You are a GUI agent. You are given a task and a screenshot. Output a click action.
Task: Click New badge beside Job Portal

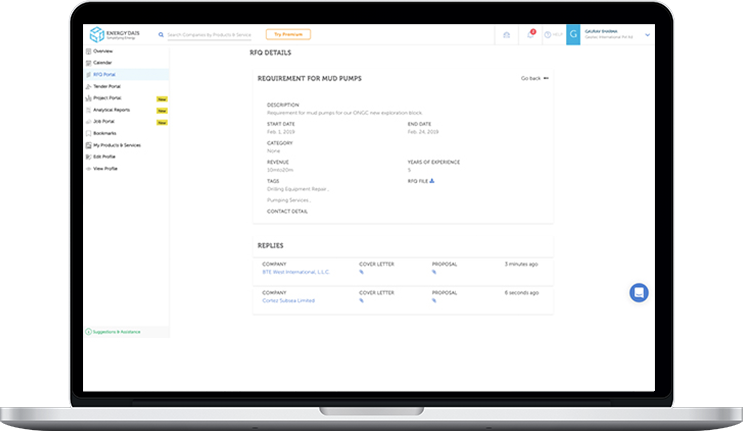pos(162,123)
